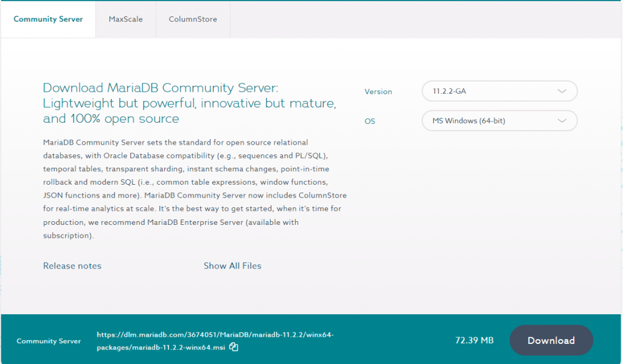Click Show All Files
Viewport: 623px width, 364px height.
[x=232, y=266]
